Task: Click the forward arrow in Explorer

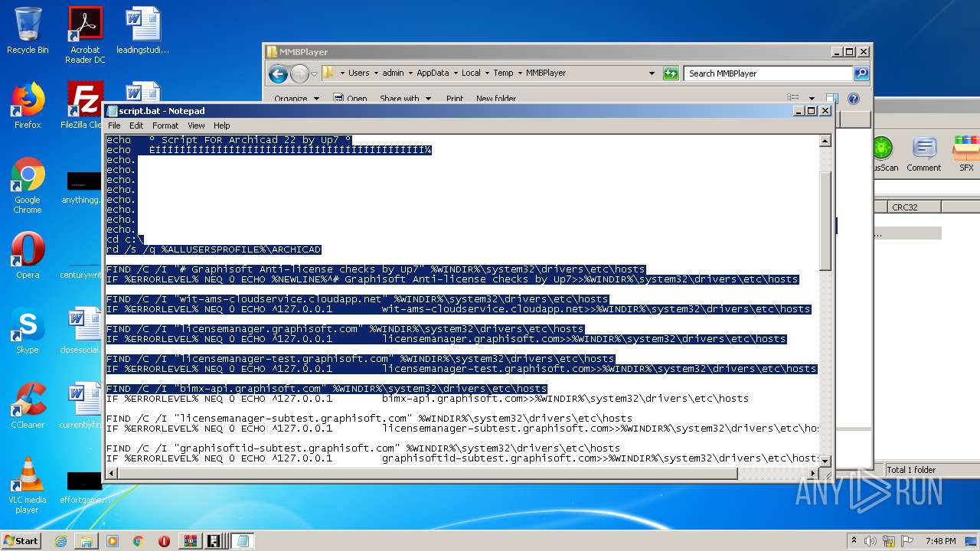Action: point(299,73)
